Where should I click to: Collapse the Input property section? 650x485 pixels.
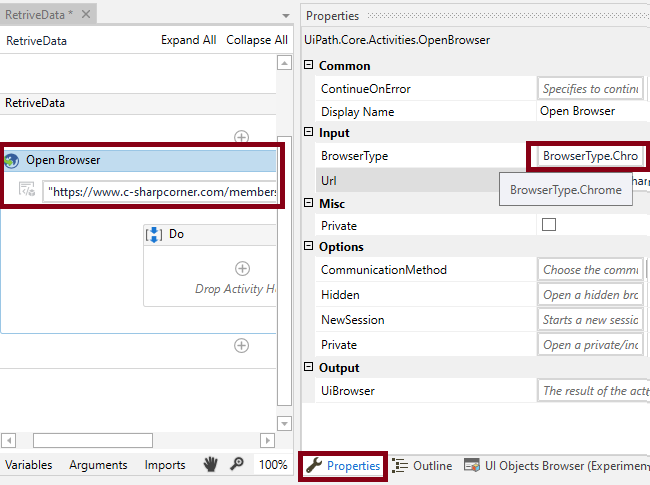coord(308,132)
